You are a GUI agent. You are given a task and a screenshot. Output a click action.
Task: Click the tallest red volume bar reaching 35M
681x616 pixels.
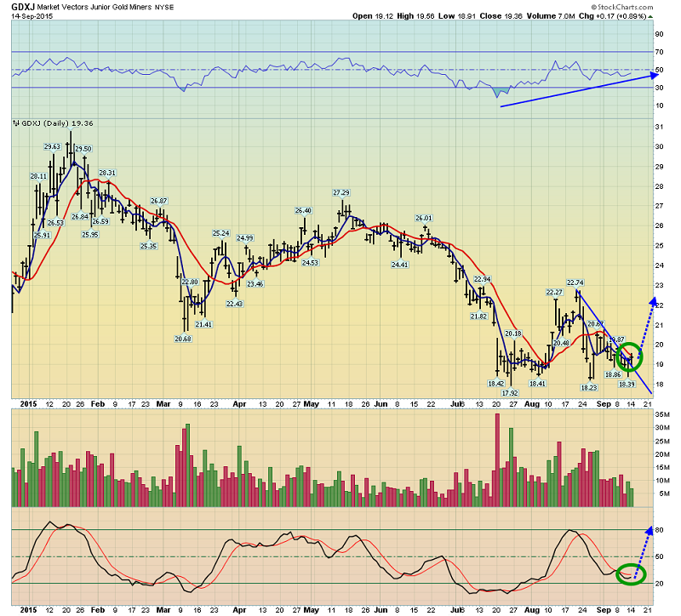point(497,460)
